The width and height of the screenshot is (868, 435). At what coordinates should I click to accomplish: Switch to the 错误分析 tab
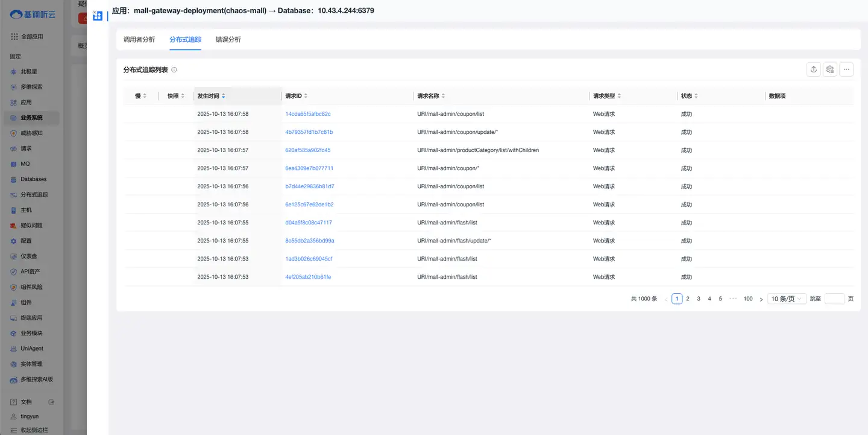coord(228,39)
